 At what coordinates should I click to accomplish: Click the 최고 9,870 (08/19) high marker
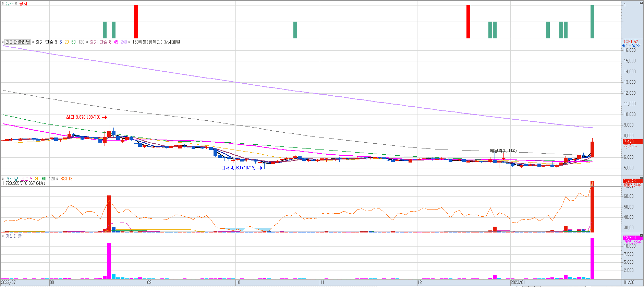[x=87, y=117]
